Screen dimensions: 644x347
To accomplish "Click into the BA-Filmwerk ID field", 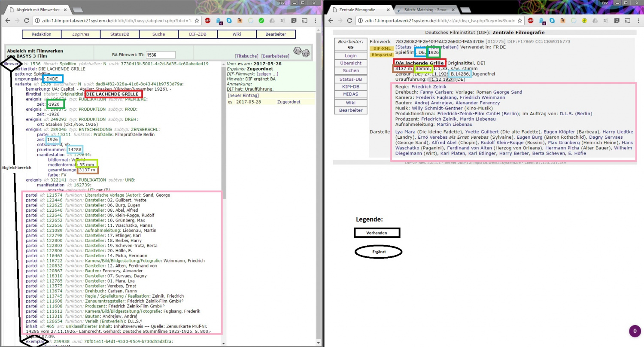I will [161, 55].
